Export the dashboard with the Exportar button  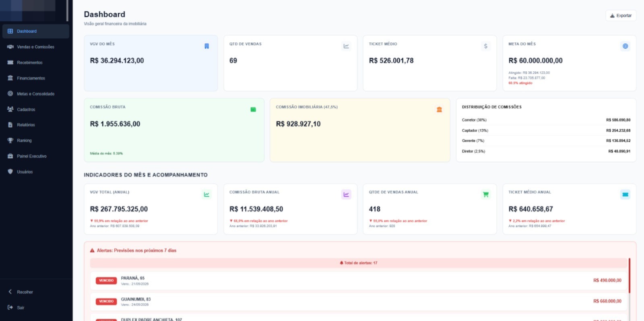(x=621, y=15)
